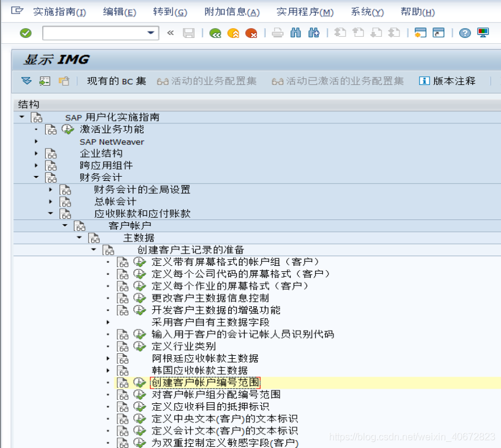The width and height of the screenshot is (501, 448).
Task: Open the command field dropdown arrow
Action: (x=151, y=33)
